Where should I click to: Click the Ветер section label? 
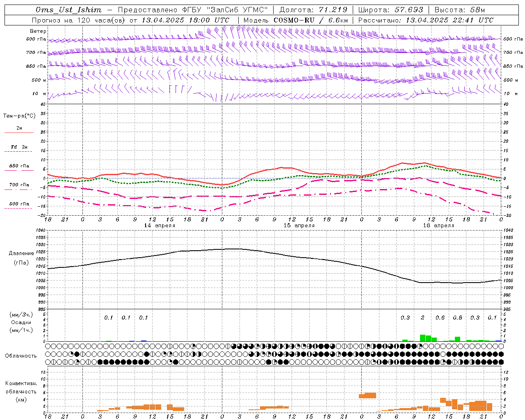38,31
